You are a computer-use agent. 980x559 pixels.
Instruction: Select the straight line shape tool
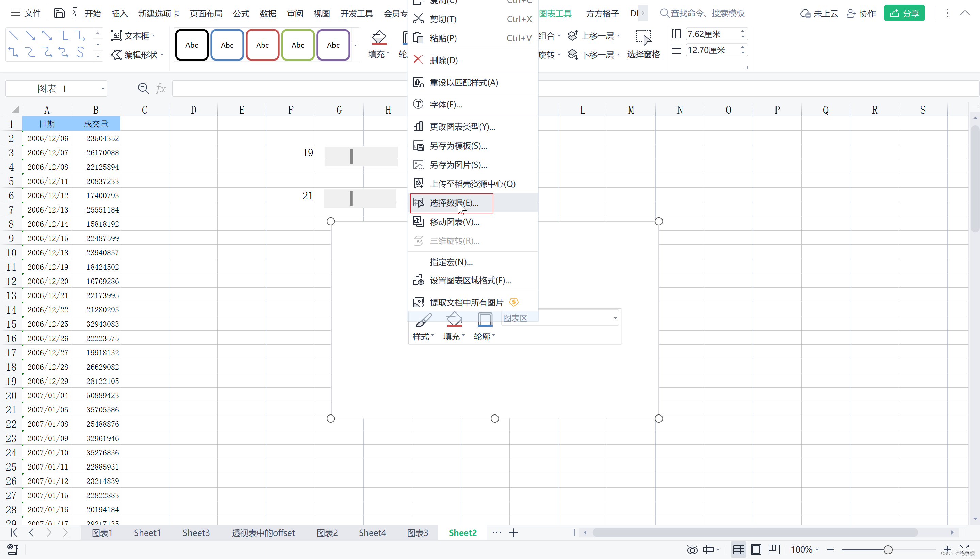14,36
